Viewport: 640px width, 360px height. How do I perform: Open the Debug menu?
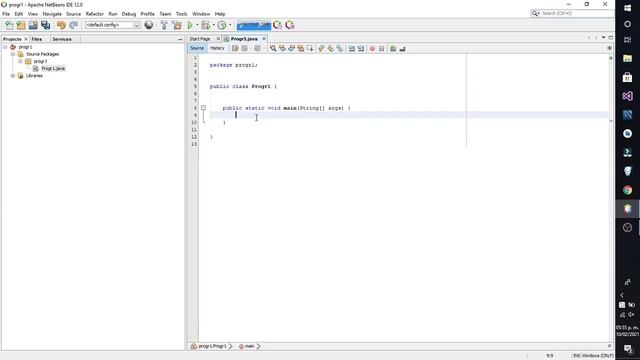129,14
